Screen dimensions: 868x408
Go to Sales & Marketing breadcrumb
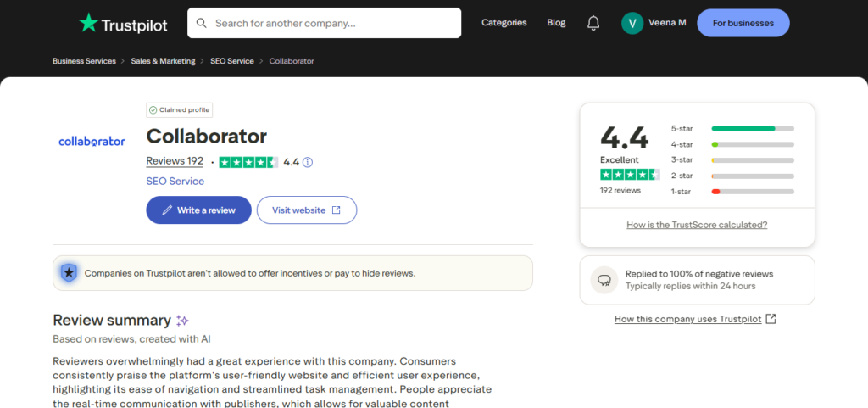164,61
